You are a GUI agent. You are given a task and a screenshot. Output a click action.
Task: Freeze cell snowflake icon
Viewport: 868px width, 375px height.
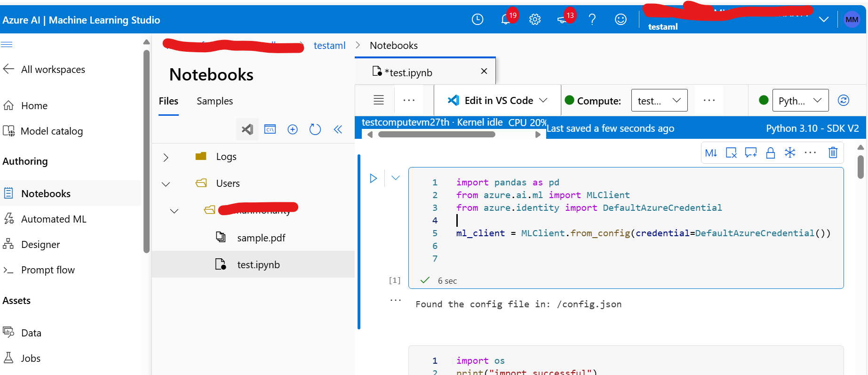[790, 153]
